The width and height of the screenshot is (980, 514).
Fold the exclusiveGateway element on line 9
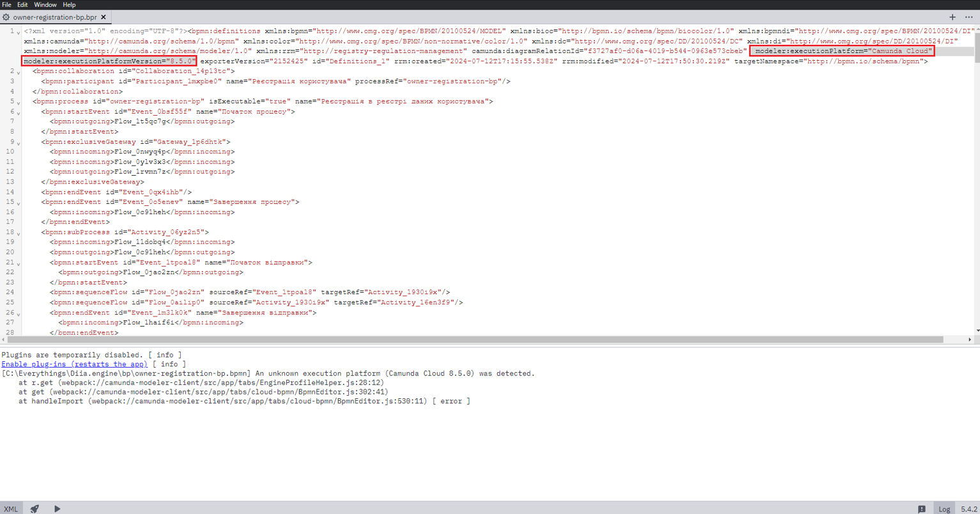19,143
